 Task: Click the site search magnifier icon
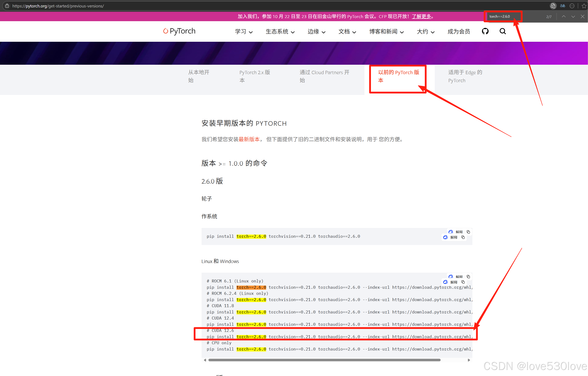pyautogui.click(x=502, y=31)
